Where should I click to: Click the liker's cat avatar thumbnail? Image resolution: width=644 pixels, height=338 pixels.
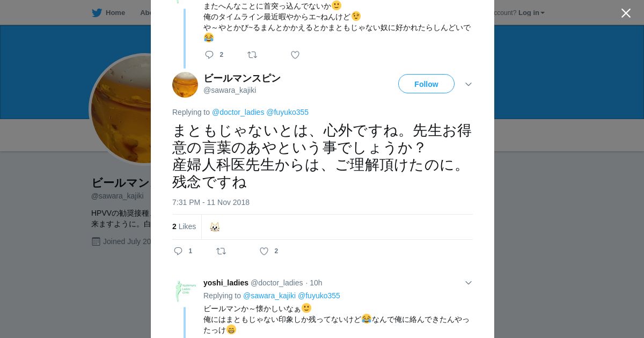click(x=215, y=227)
